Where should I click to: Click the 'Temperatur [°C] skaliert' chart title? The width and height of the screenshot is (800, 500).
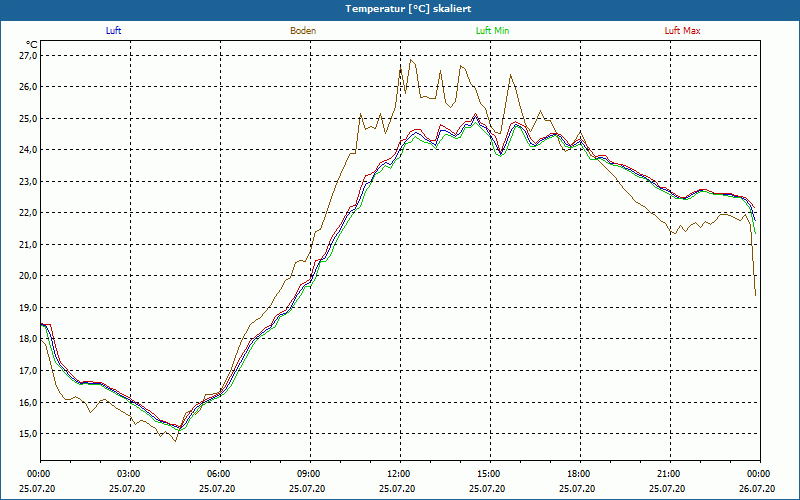[x=408, y=9]
